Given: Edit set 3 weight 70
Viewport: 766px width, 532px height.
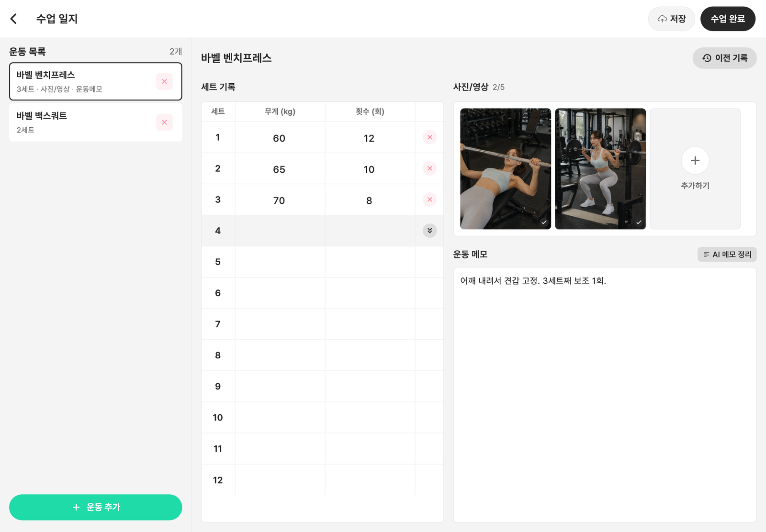Looking at the screenshot, I should pyautogui.click(x=280, y=200).
